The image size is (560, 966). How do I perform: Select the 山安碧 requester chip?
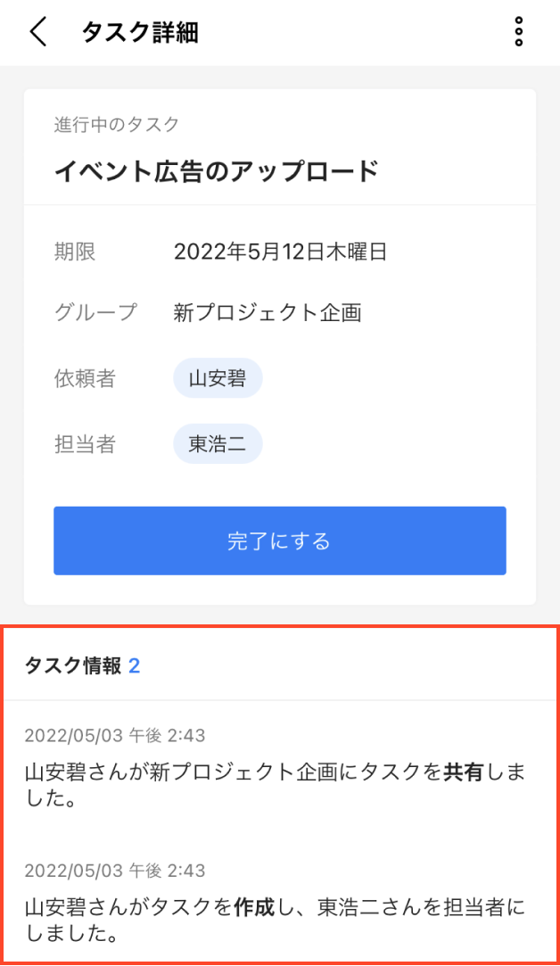(x=218, y=378)
